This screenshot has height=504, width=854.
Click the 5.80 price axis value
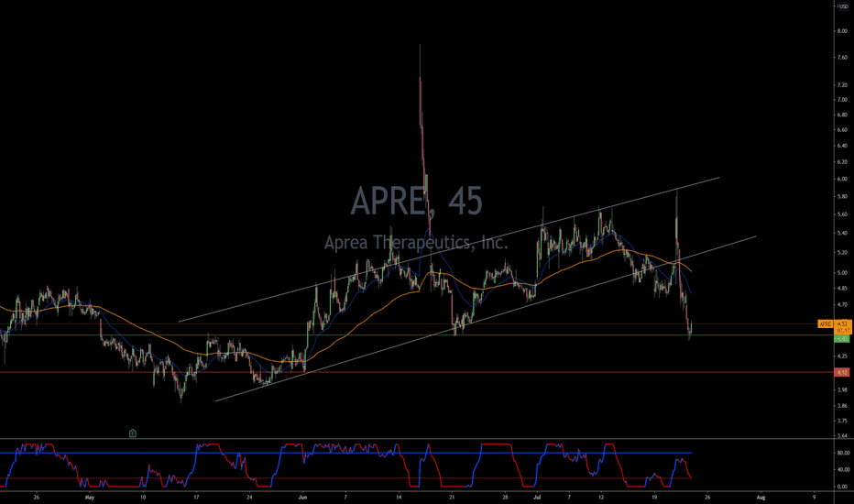843,197
